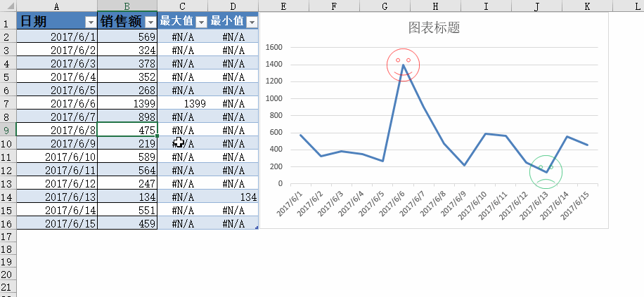Click the 最小值 header cell
Image resolution: width=644 pixels, height=297 pixels.
(x=233, y=20)
